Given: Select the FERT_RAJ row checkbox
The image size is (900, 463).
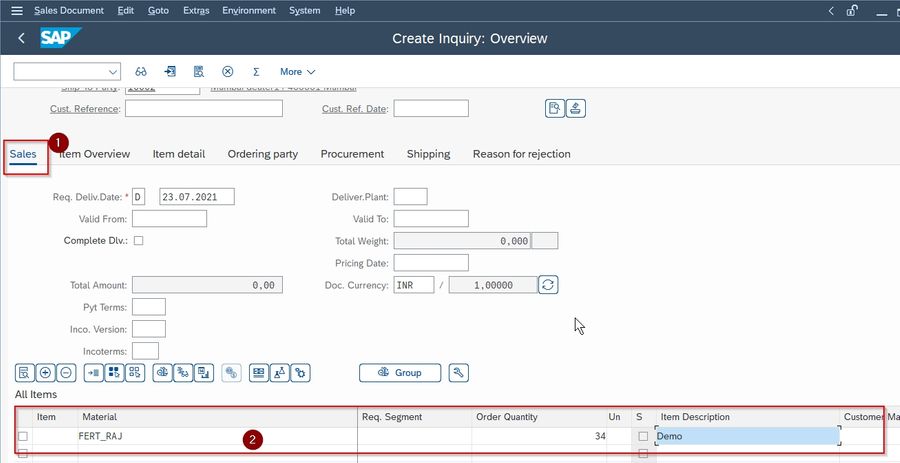Looking at the screenshot, I should [x=23, y=437].
